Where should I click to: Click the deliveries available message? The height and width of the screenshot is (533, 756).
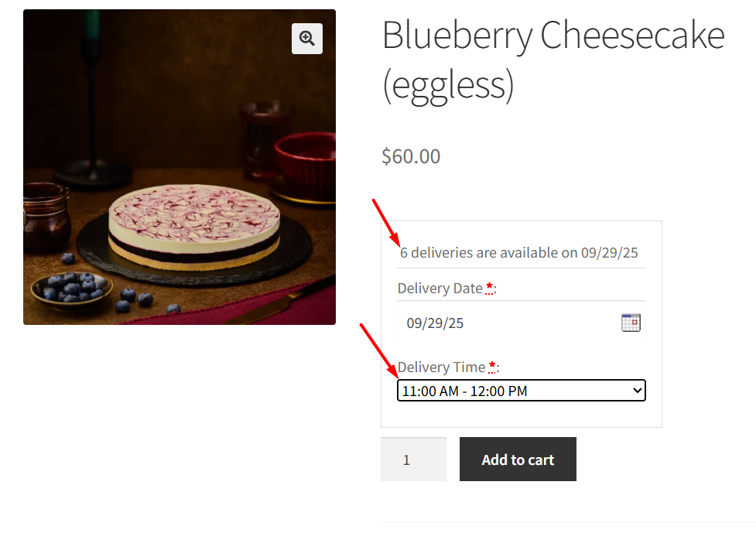(x=518, y=253)
